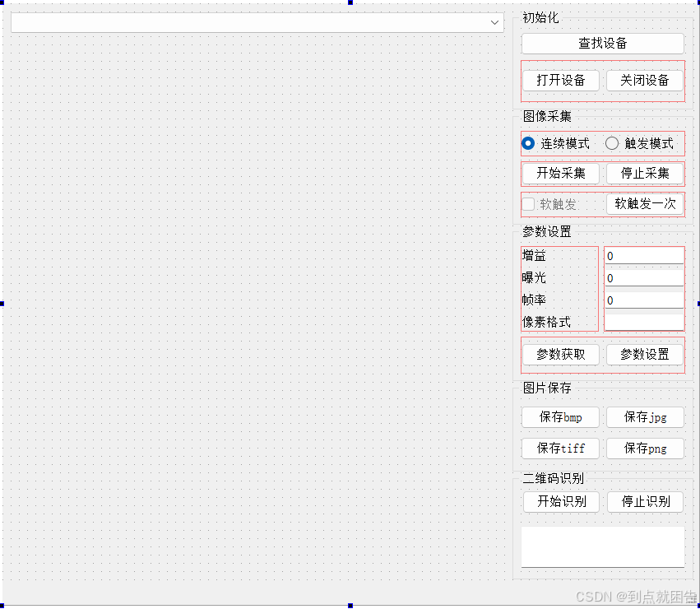700x609 pixels.
Task: Save image as bmp using 保存bmp
Action: (x=560, y=417)
